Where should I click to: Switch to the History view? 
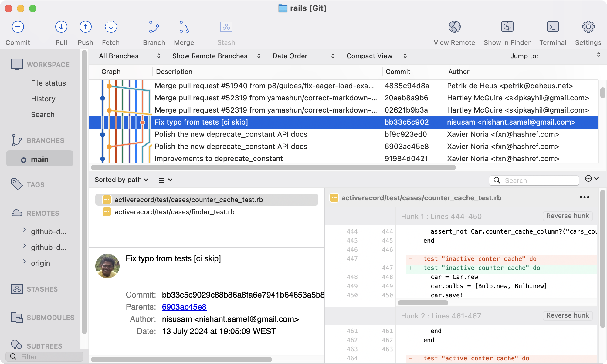[43, 99]
